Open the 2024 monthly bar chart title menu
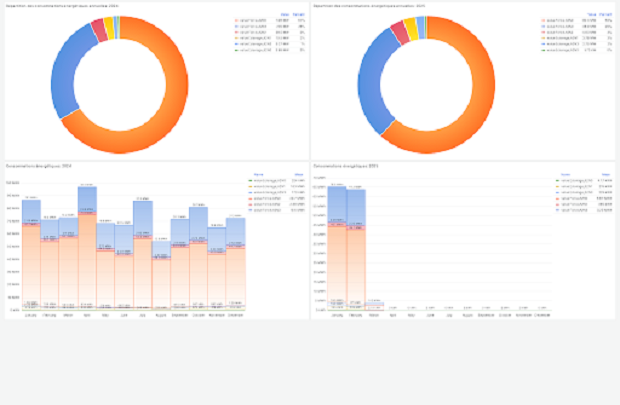 38,165
